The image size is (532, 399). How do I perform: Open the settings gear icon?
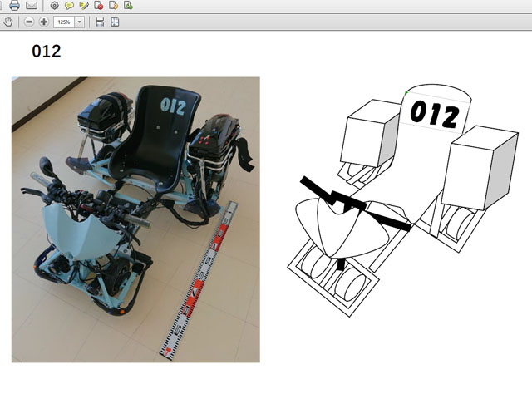[54, 5]
